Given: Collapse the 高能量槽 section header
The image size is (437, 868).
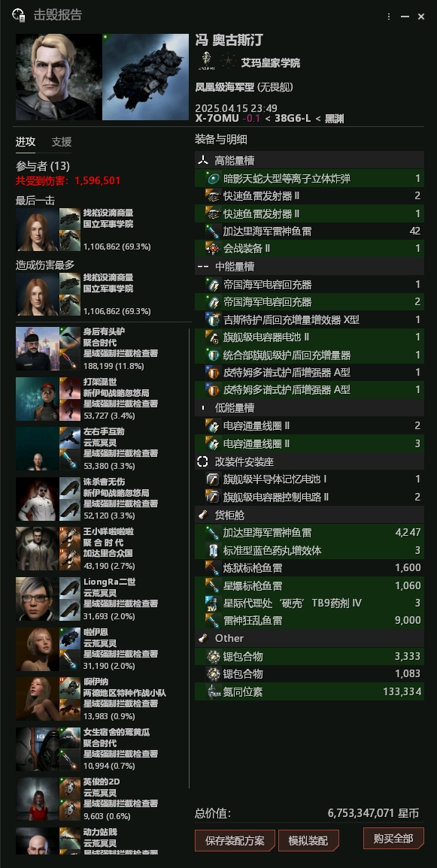Looking at the screenshot, I should [309, 161].
